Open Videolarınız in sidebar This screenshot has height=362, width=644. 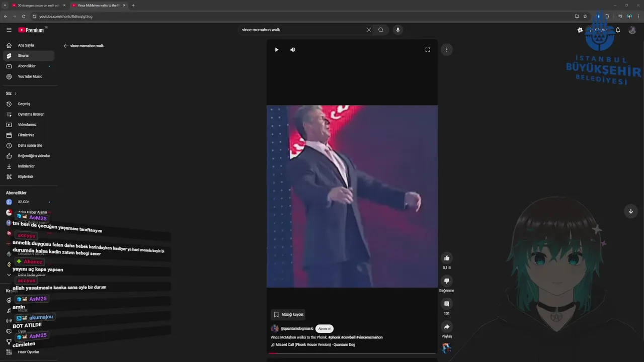[x=29, y=125]
